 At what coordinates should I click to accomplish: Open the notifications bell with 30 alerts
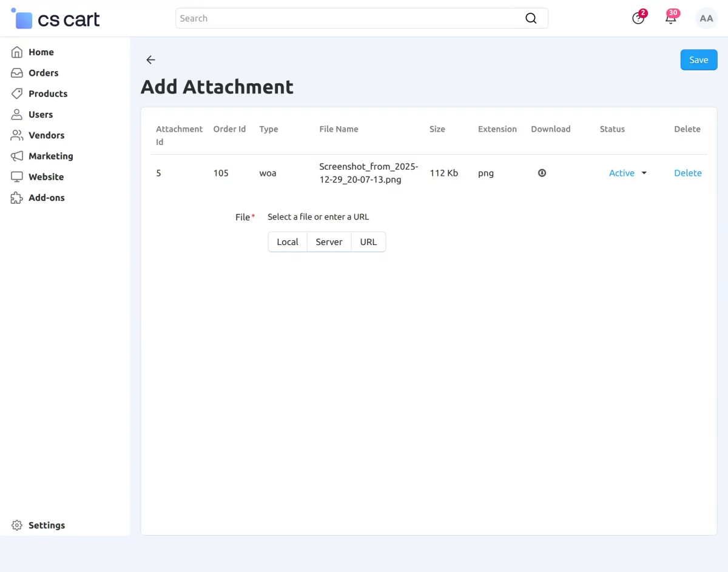click(670, 18)
